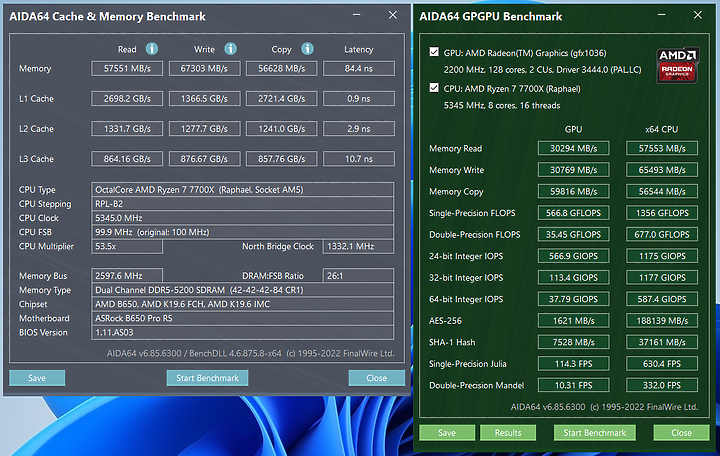The height and width of the screenshot is (456, 720).
Task: Save GPGPU Benchmark results
Action: [447, 433]
